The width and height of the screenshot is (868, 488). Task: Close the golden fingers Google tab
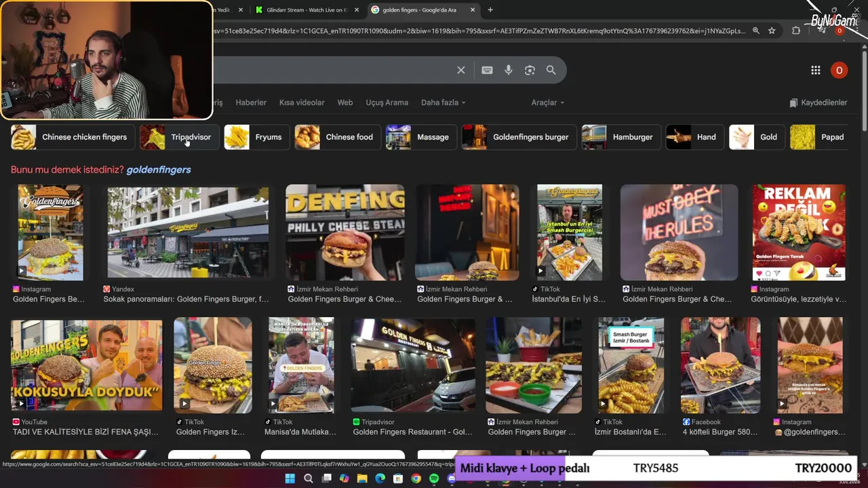[472, 10]
